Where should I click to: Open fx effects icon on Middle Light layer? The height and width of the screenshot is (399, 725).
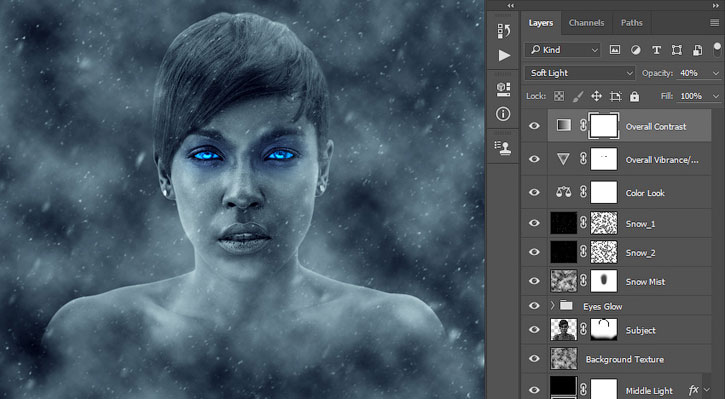[693, 390]
